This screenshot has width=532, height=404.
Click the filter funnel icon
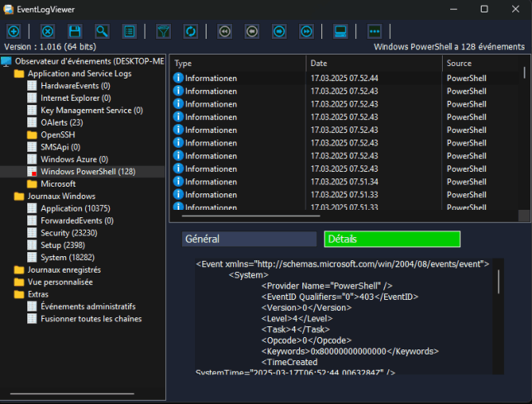pyautogui.click(x=164, y=31)
